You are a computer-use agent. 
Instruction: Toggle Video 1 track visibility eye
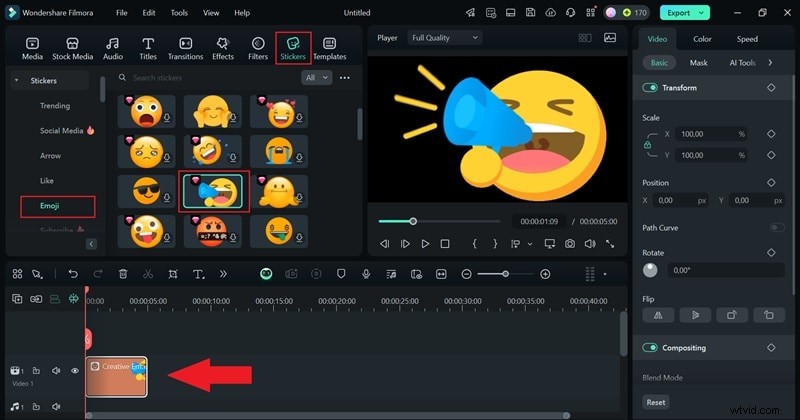tap(75, 370)
